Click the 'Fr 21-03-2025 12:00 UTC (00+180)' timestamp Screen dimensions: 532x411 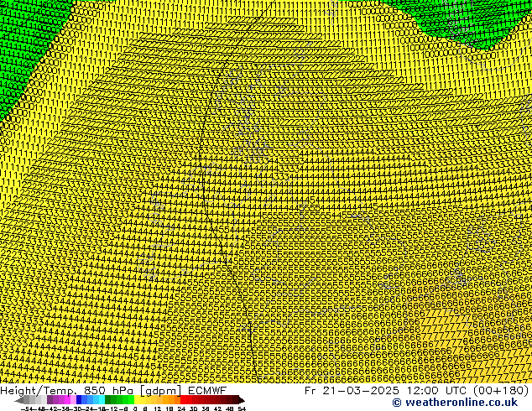point(417,391)
